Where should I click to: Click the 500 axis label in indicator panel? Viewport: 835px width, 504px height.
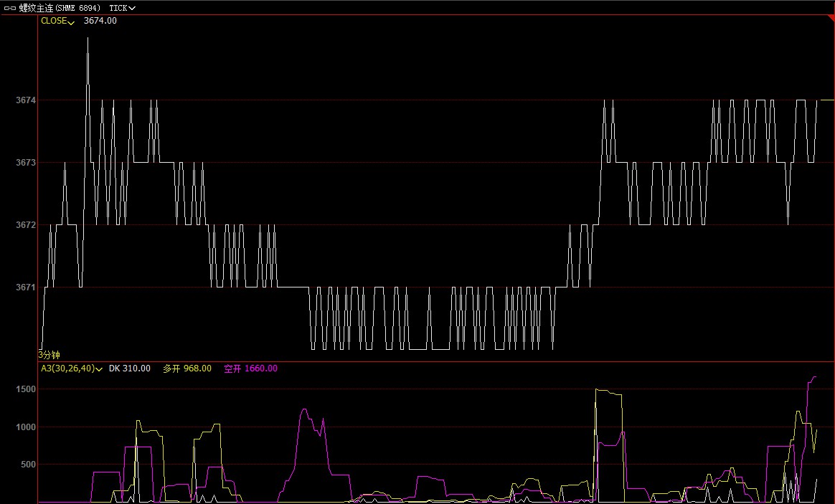[27, 465]
